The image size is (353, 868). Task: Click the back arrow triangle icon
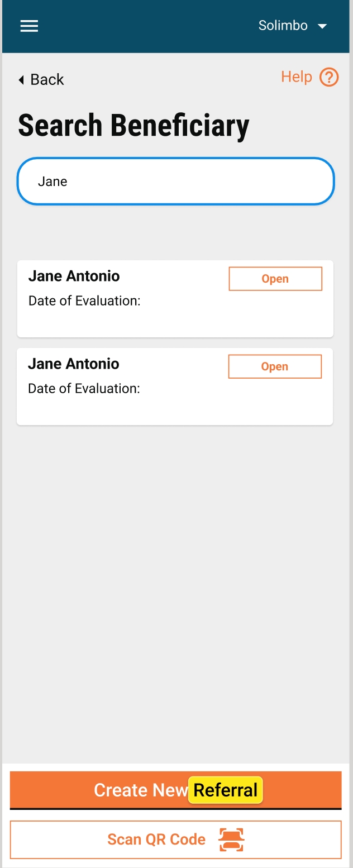[x=21, y=80]
